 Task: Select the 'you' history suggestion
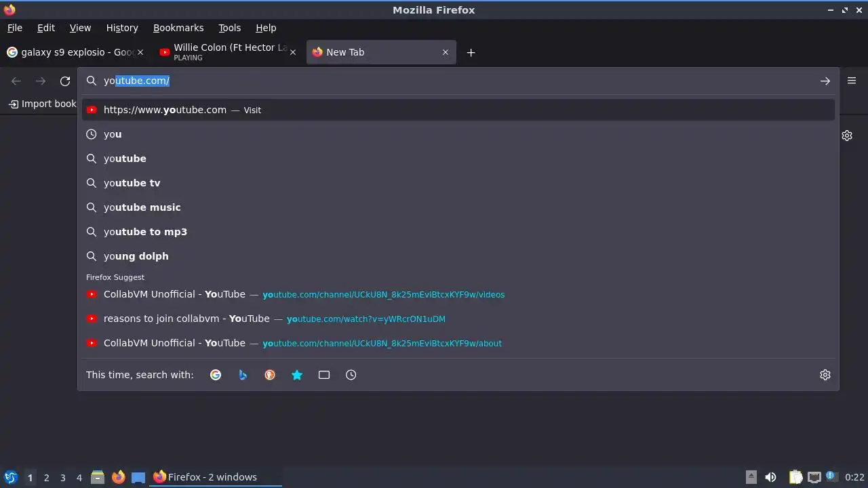(x=458, y=134)
